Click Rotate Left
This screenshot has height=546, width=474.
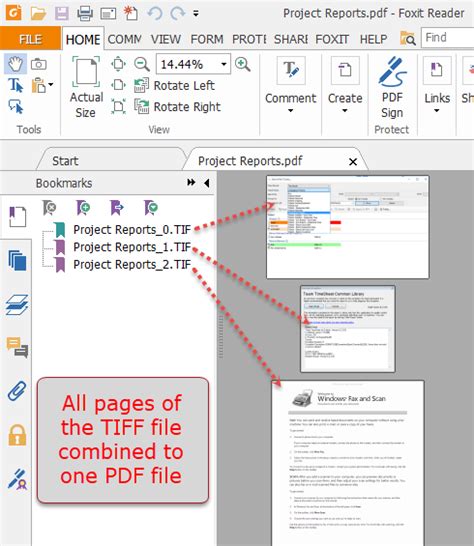174,85
